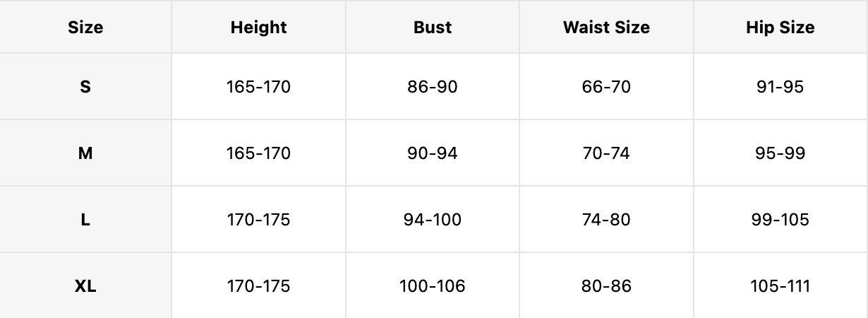
Task: Click the Bust column header
Action: [433, 28]
